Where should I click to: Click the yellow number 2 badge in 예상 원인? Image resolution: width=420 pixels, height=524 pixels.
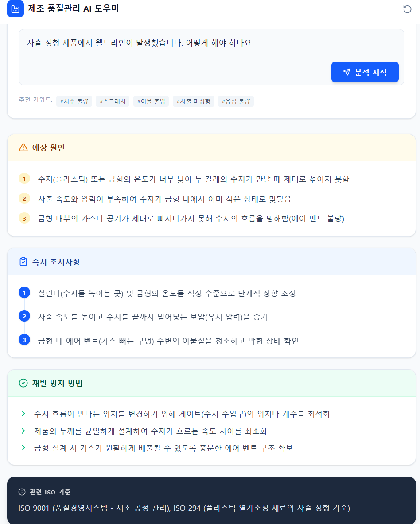coord(24,198)
